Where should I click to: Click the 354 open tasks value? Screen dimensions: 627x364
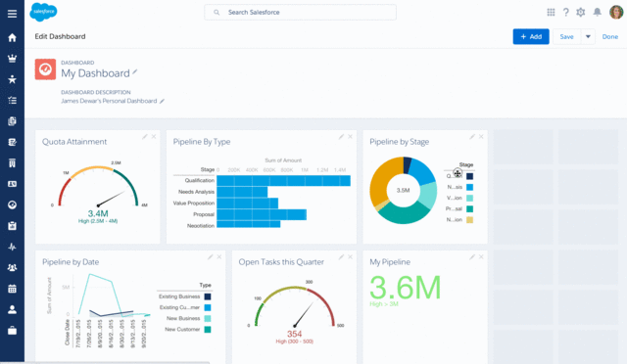(x=294, y=334)
